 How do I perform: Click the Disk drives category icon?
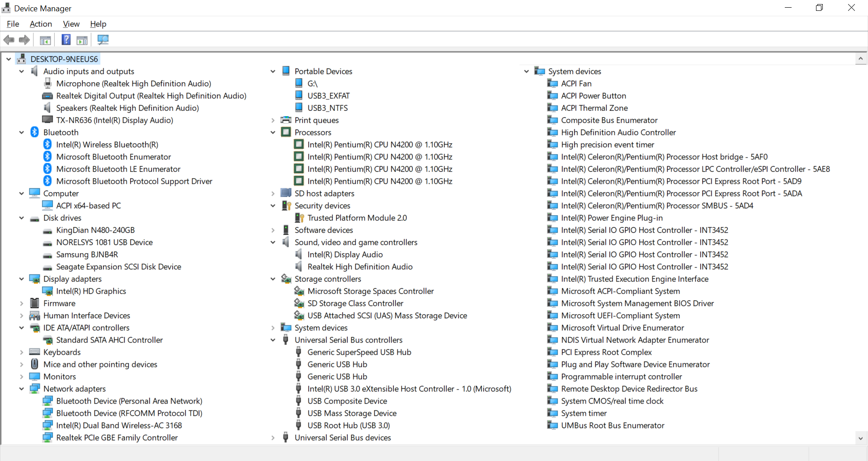pyautogui.click(x=35, y=218)
